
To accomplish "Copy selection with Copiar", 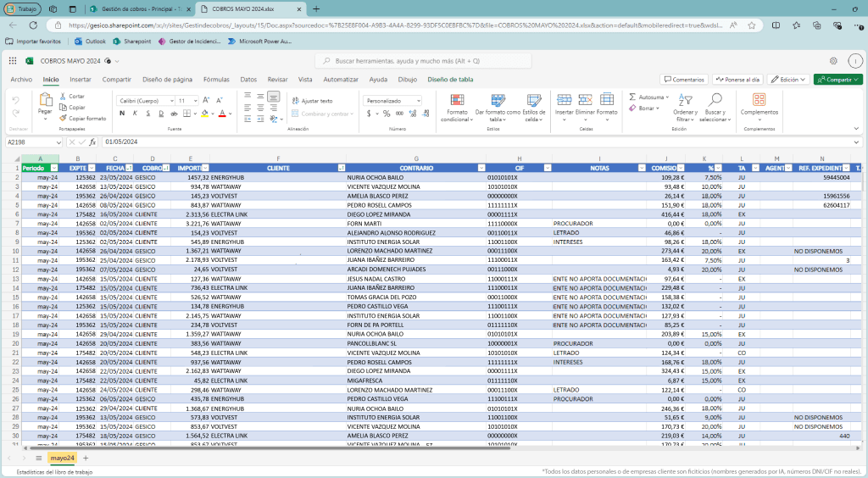I will tap(72, 108).
